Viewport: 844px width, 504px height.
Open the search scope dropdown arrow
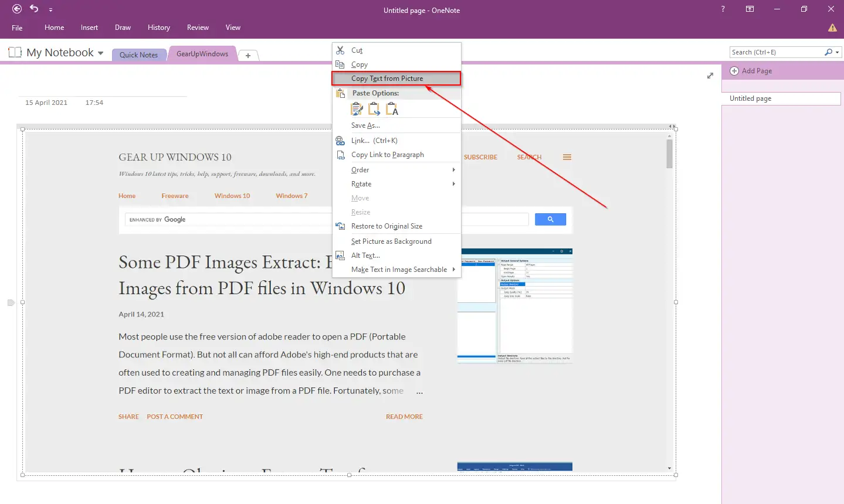click(x=837, y=53)
